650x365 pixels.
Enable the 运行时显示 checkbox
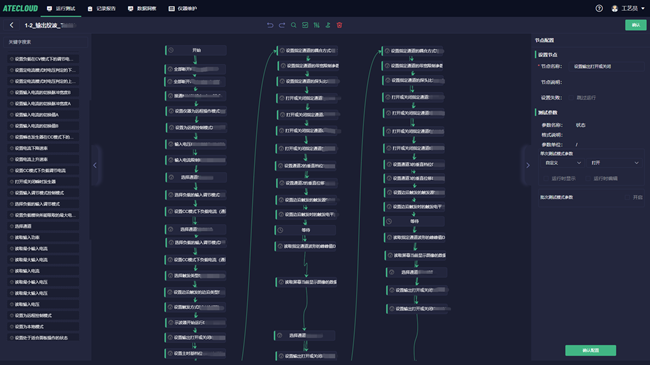546,178
